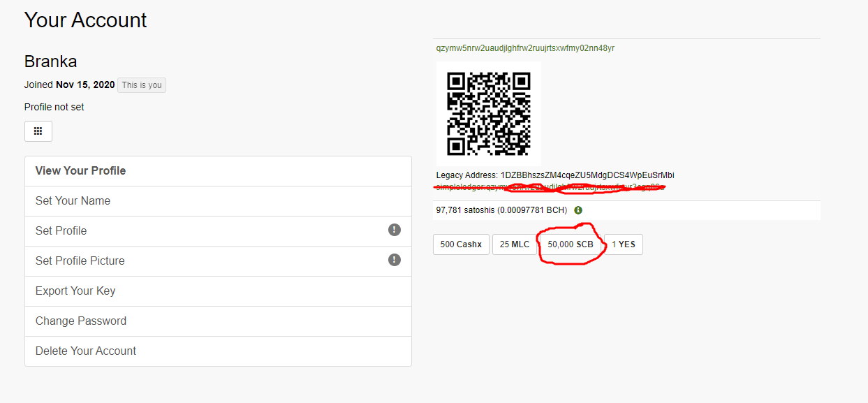This screenshot has height=403, width=868.
Task: Click the 50,000 SCB token button
Action: [x=571, y=244]
